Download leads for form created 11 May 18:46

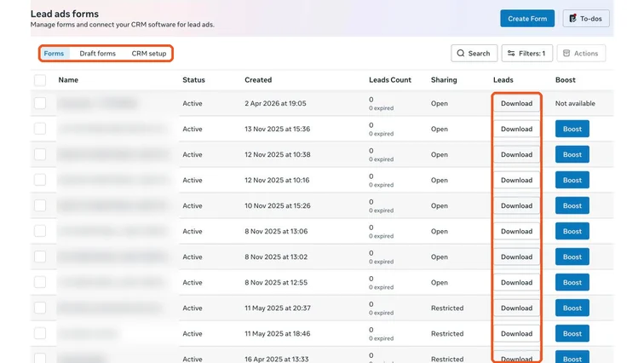[516, 333]
